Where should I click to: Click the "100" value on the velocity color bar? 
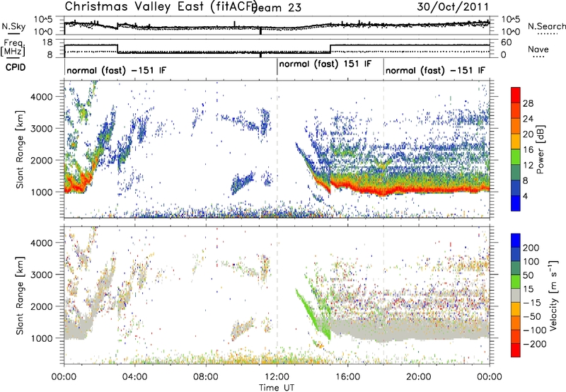(x=531, y=261)
